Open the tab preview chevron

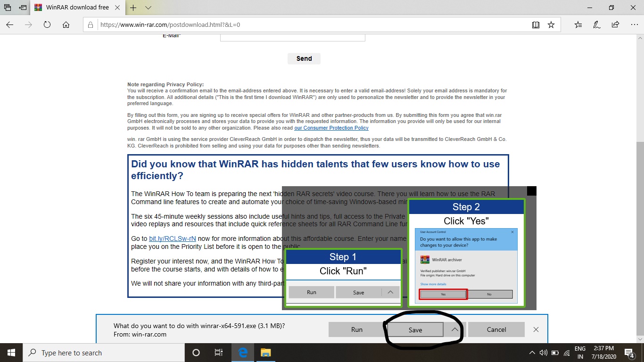coord(148,8)
